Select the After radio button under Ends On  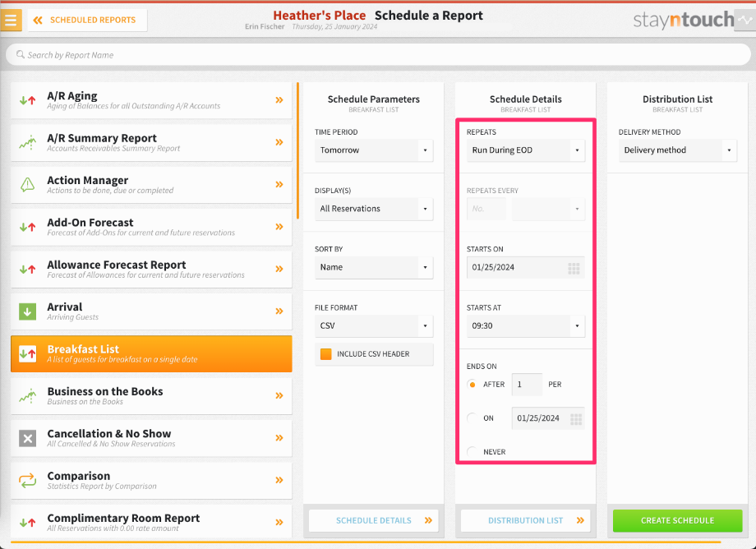pos(472,385)
